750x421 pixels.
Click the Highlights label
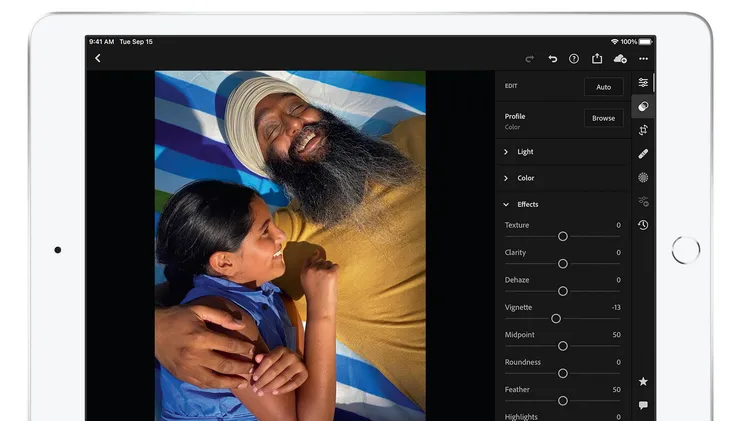(521, 417)
